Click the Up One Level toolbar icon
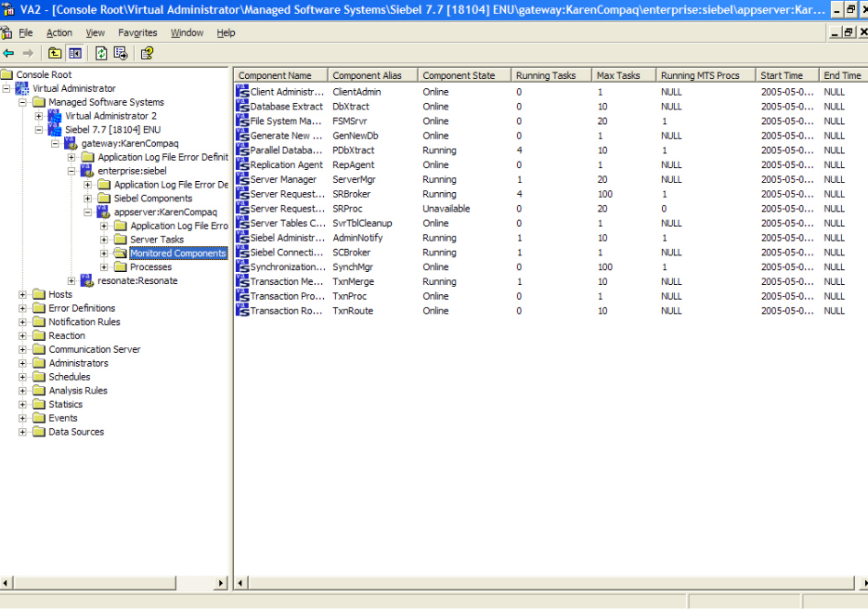Screen dimensions: 868x609 [x=55, y=53]
